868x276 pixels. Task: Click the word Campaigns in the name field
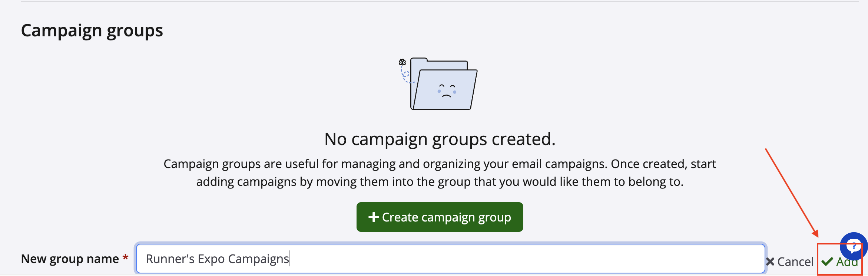tap(258, 259)
